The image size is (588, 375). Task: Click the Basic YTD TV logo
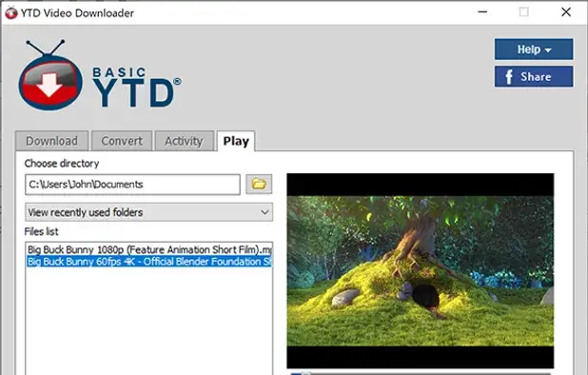coord(50,76)
